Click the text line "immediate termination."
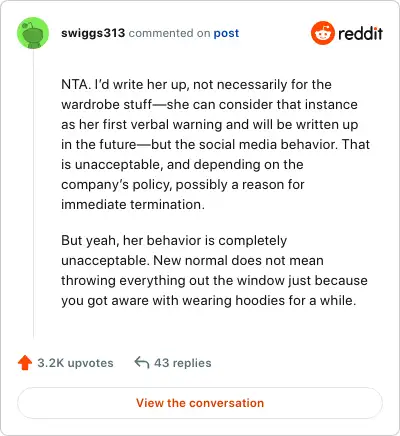Image resolution: width=400 pixels, height=436 pixels. (x=133, y=204)
